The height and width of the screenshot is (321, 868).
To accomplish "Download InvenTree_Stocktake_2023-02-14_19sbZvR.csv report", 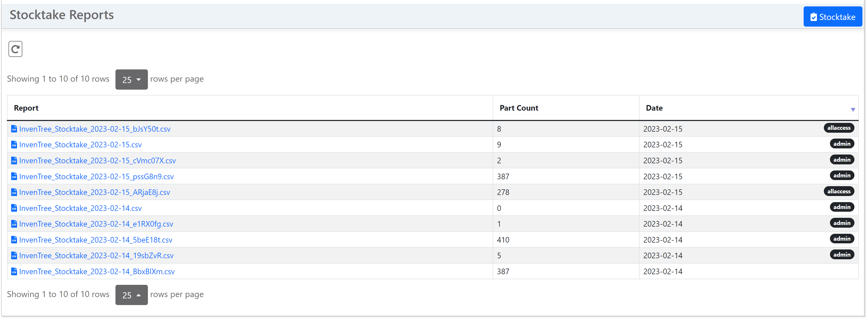I will coord(96,256).
